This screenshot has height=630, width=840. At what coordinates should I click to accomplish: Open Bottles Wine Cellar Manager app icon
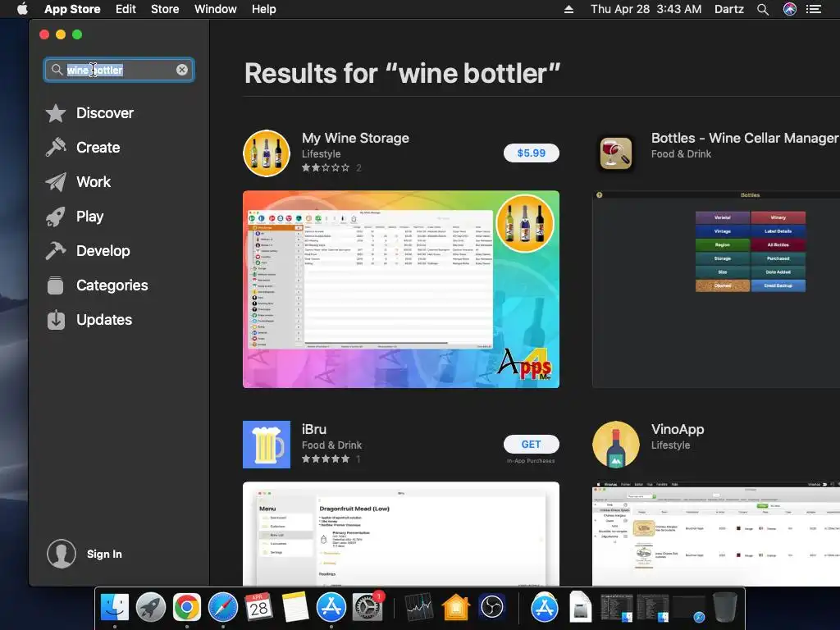coord(615,153)
